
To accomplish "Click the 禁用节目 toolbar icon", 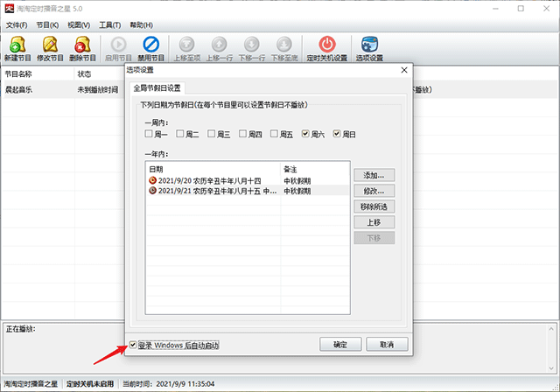I will coord(150,45).
